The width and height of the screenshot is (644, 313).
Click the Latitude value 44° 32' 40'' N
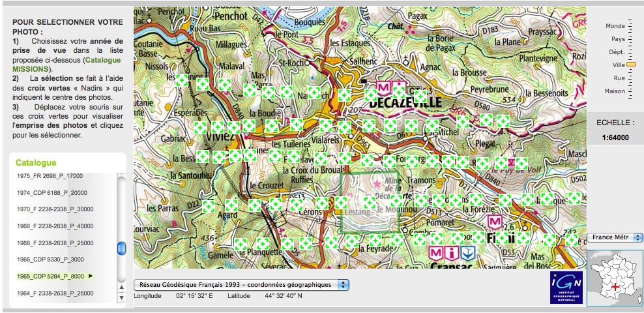click(x=284, y=296)
